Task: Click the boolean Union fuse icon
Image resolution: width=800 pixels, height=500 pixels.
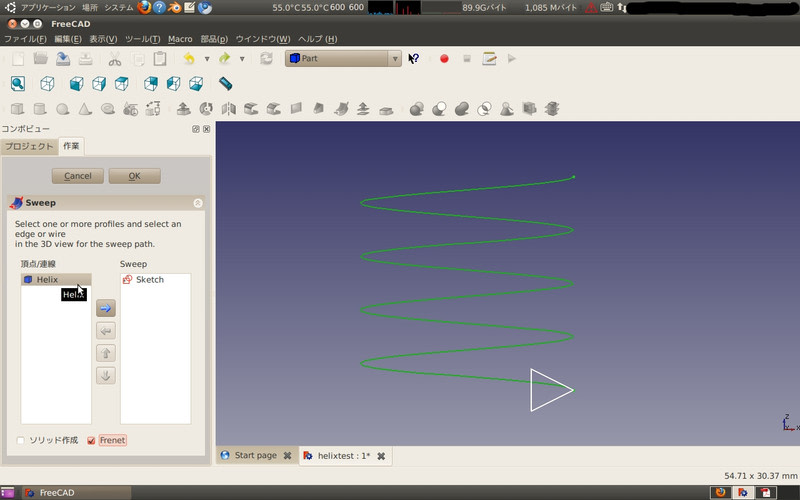Action: pyautogui.click(x=462, y=109)
